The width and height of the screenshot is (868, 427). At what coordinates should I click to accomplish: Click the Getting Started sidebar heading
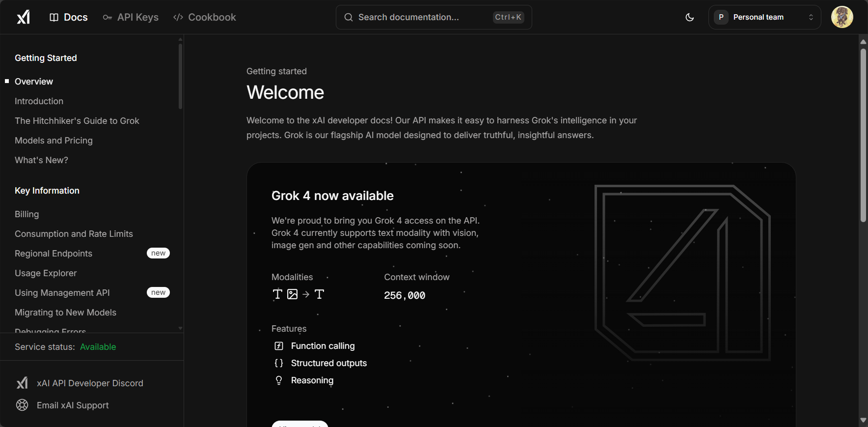tap(46, 58)
